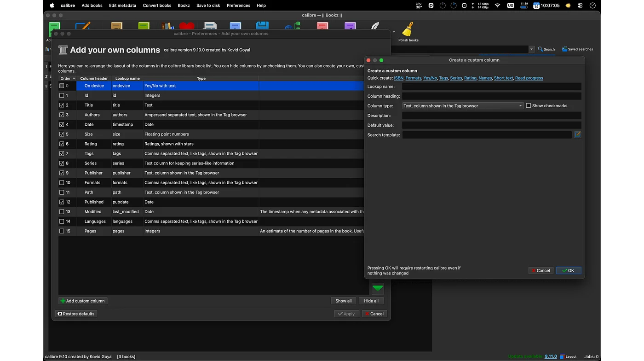Click the Read progress quick create link
The image size is (644, 361).
click(x=529, y=78)
